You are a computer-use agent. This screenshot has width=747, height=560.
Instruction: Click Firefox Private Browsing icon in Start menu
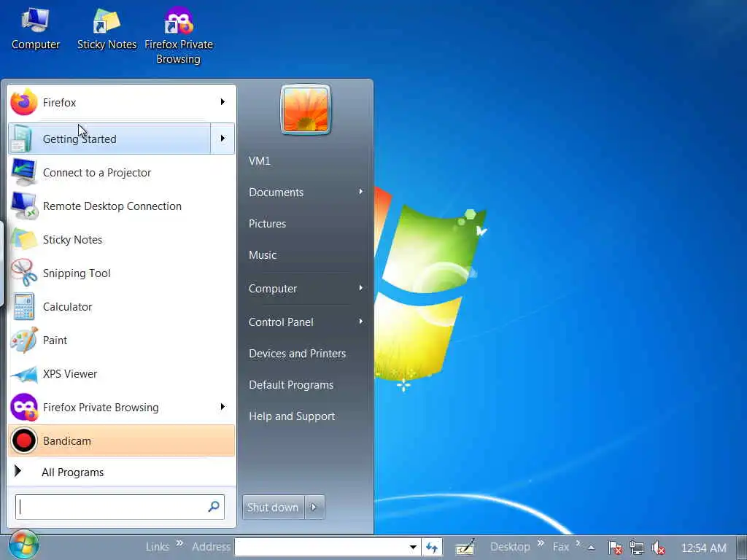point(23,407)
